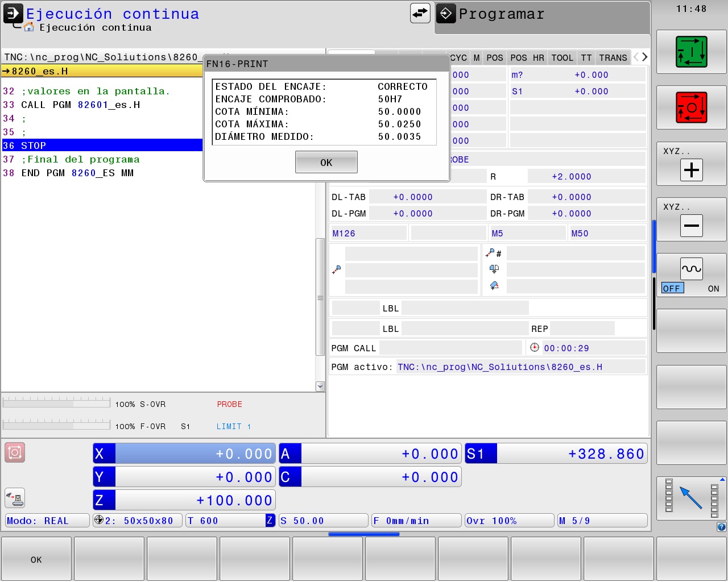Click the Z axis position display
This screenshot has width=728, height=582.
(x=184, y=500)
